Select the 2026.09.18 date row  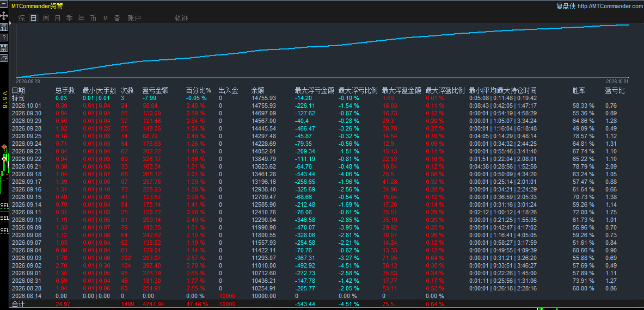tap(27, 174)
